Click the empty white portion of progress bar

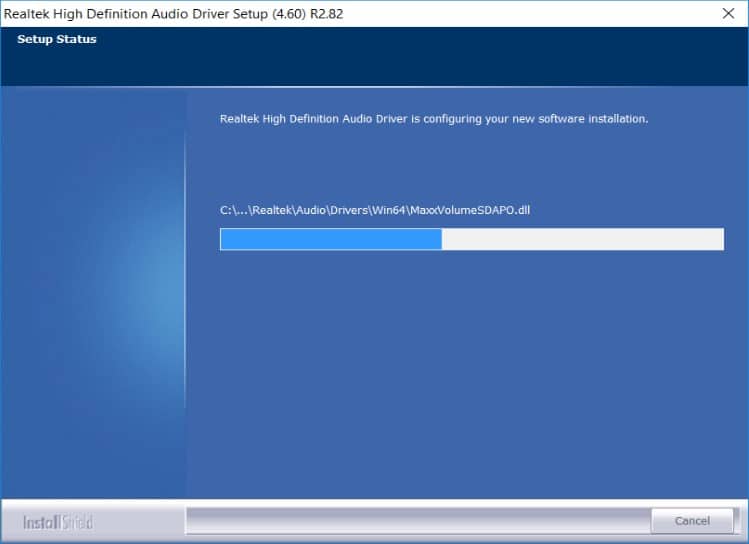580,239
